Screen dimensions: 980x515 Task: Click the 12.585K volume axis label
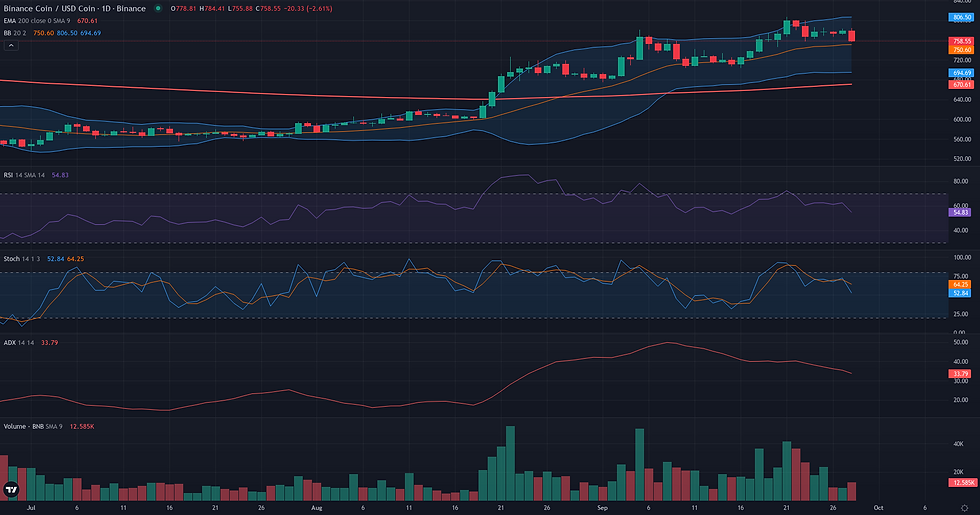coord(962,482)
